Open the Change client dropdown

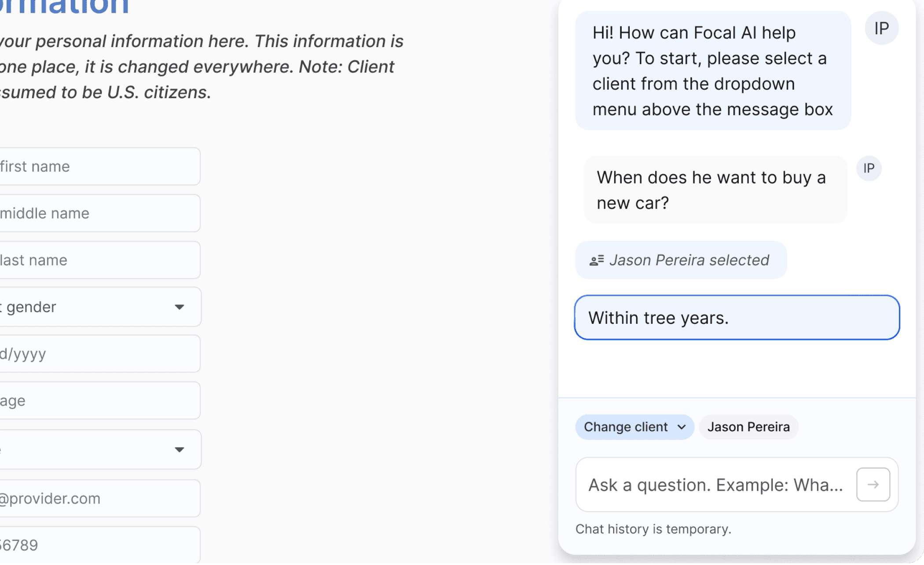coord(634,427)
